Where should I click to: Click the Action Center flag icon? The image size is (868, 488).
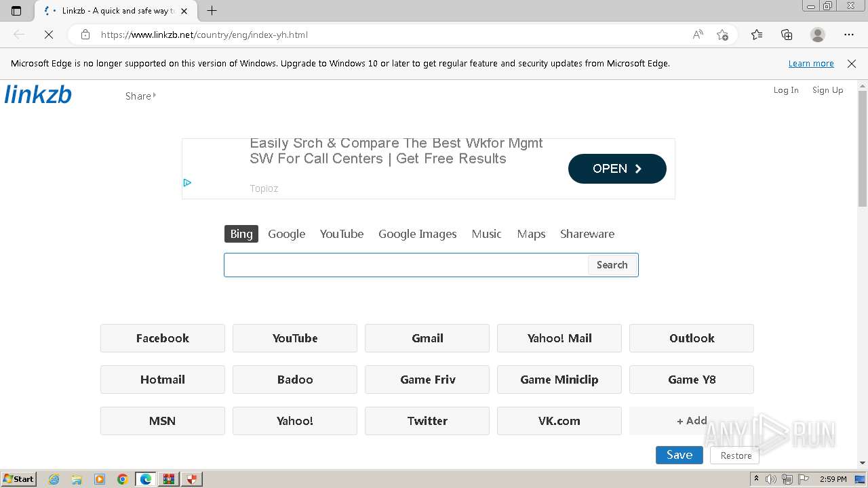[x=803, y=479]
